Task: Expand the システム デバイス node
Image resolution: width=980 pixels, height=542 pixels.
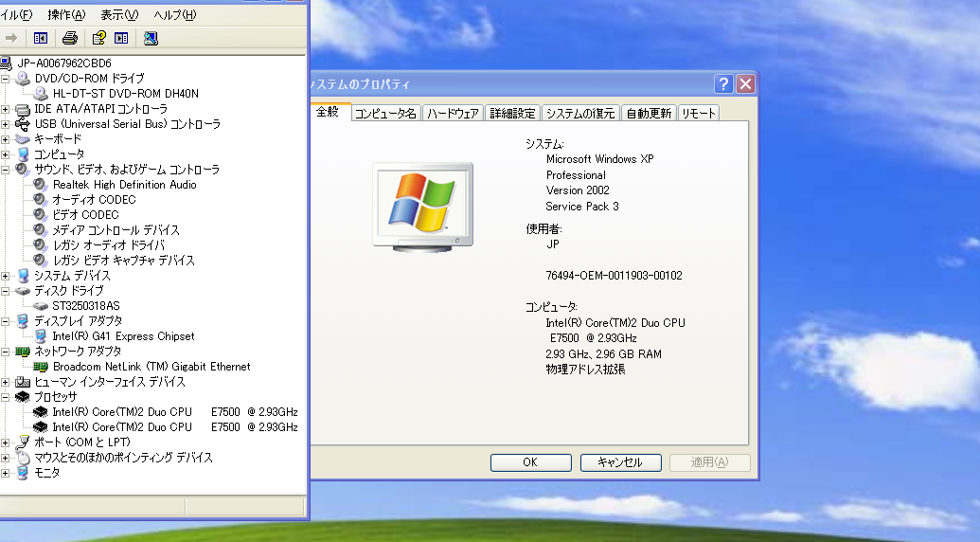Action: [x=5, y=276]
